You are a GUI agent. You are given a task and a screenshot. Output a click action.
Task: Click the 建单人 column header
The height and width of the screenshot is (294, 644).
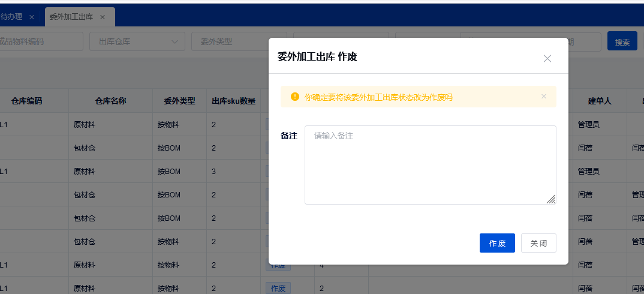(599, 101)
